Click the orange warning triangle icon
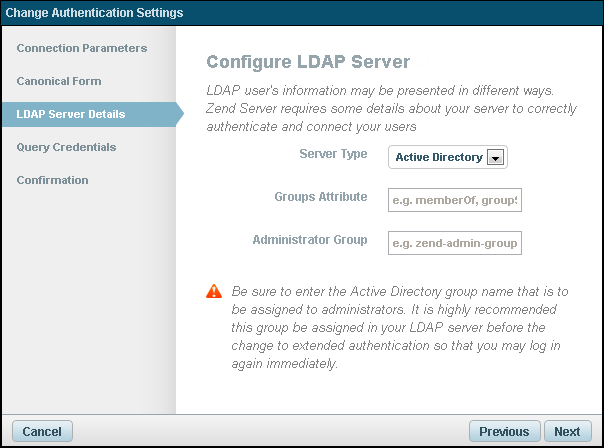 tap(213, 292)
